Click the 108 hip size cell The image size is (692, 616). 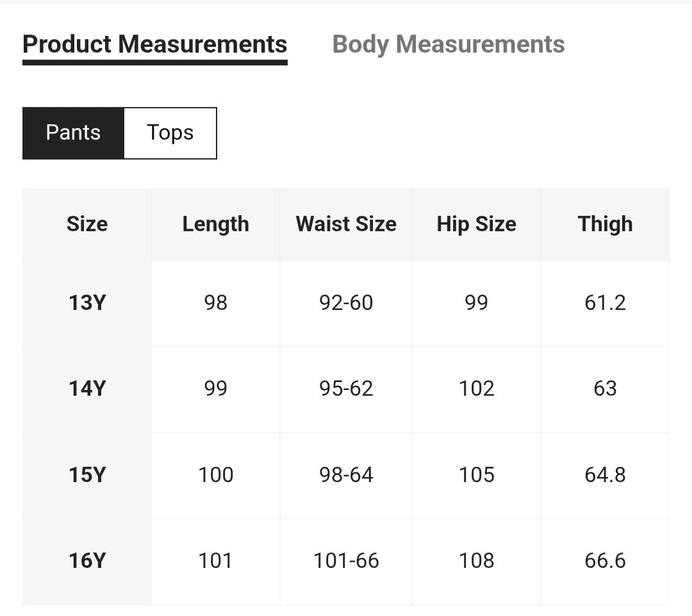[x=476, y=561]
